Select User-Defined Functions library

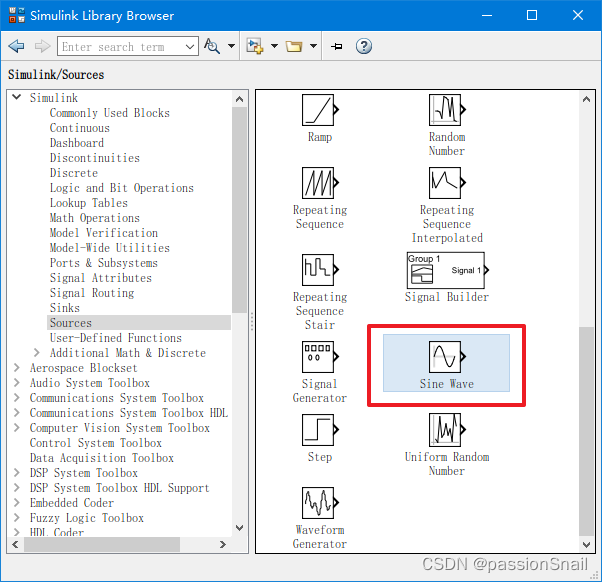click(x=116, y=337)
